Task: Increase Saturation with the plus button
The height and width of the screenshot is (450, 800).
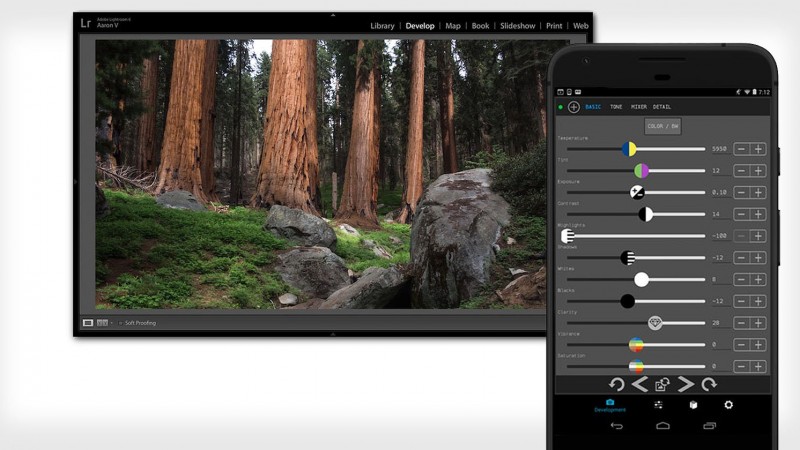Action: [x=758, y=366]
